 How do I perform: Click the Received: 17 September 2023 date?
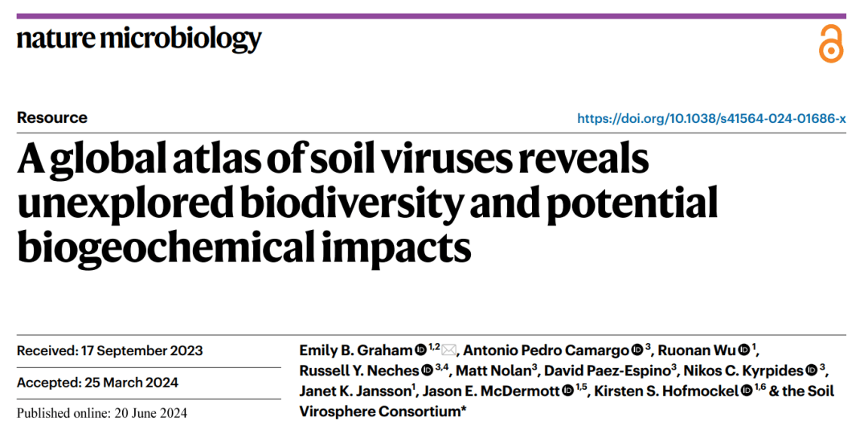tap(109, 351)
